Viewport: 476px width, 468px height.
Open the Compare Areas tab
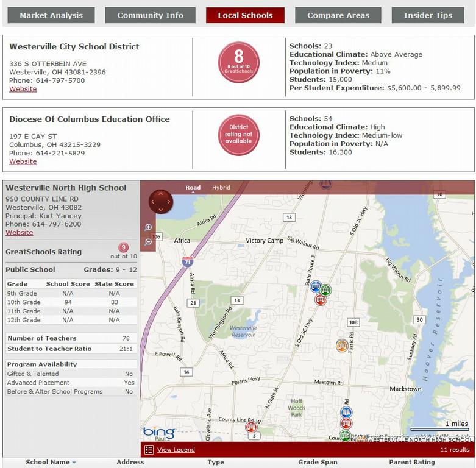click(x=338, y=15)
